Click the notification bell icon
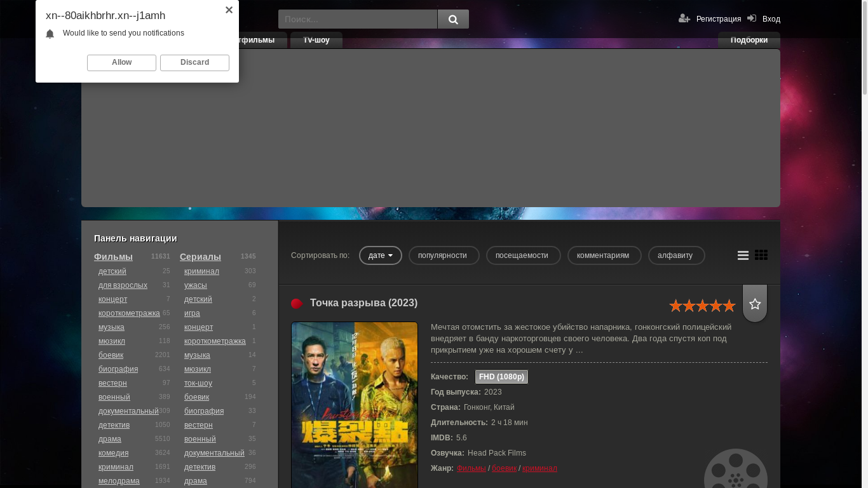 (50, 34)
